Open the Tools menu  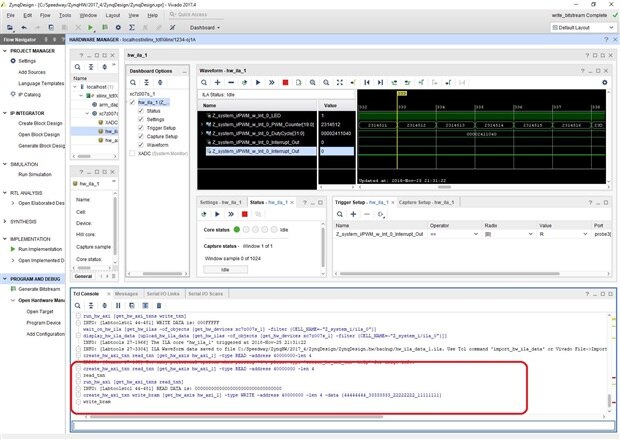click(x=65, y=16)
